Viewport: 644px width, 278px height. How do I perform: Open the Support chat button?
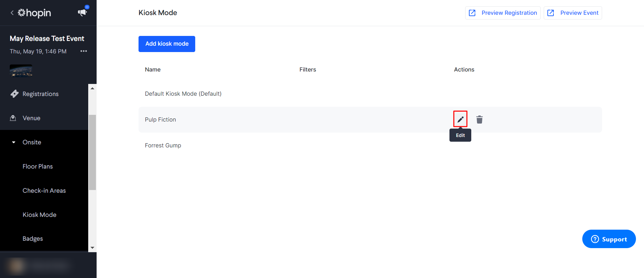tap(609, 239)
